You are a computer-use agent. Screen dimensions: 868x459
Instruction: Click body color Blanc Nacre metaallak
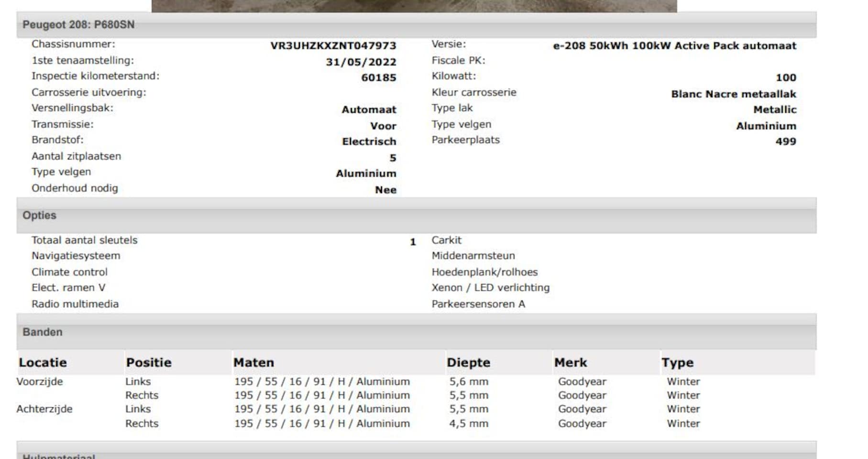click(734, 94)
